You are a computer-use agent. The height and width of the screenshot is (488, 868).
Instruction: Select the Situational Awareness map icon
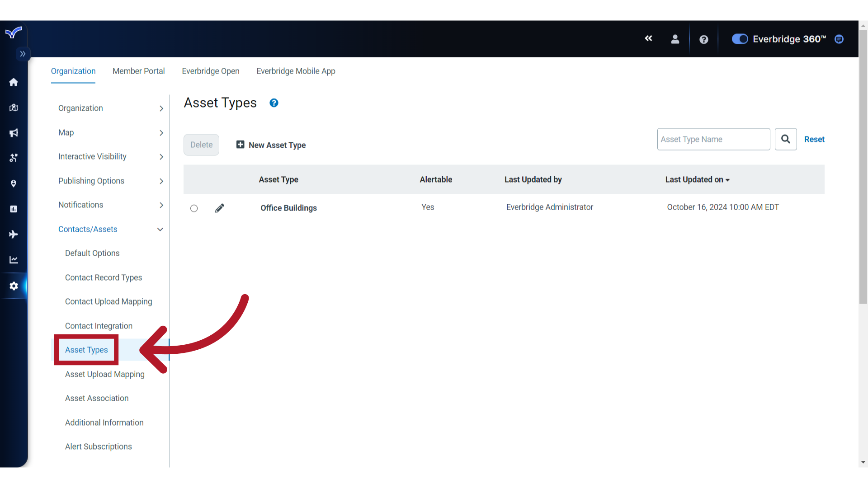[14, 108]
